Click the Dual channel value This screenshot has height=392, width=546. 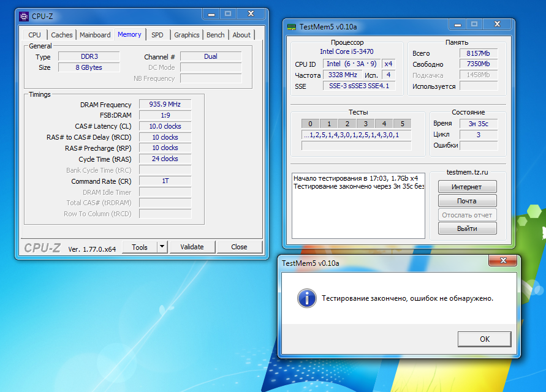[211, 56]
